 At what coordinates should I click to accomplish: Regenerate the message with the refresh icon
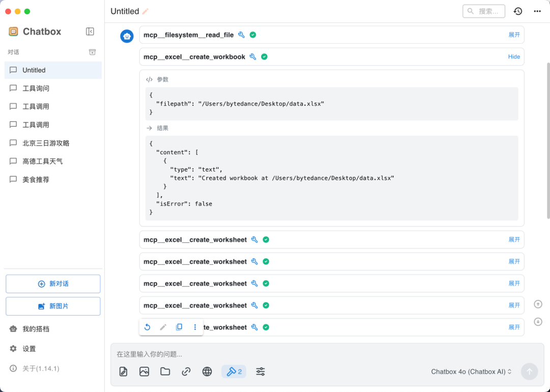pyautogui.click(x=147, y=327)
